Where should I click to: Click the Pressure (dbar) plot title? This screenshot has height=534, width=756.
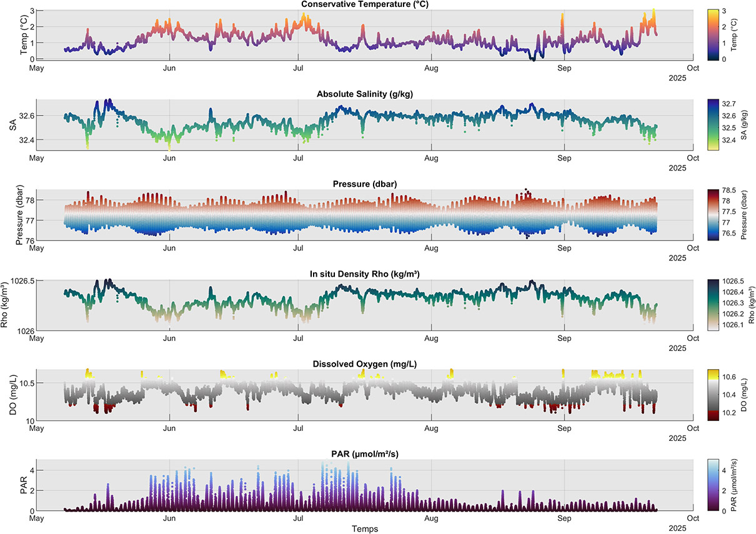coord(365,184)
